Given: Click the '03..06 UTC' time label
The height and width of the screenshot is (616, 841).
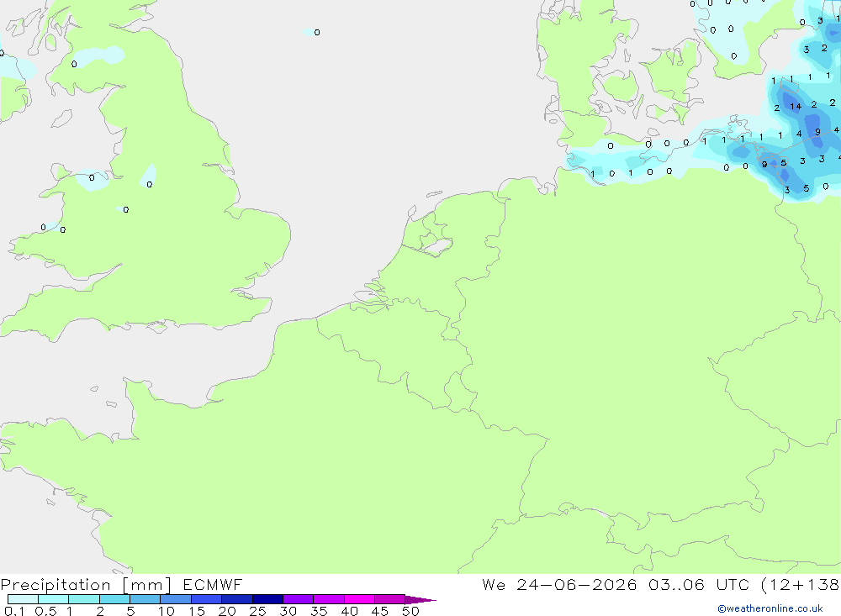Looking at the screenshot, I should point(698,584).
